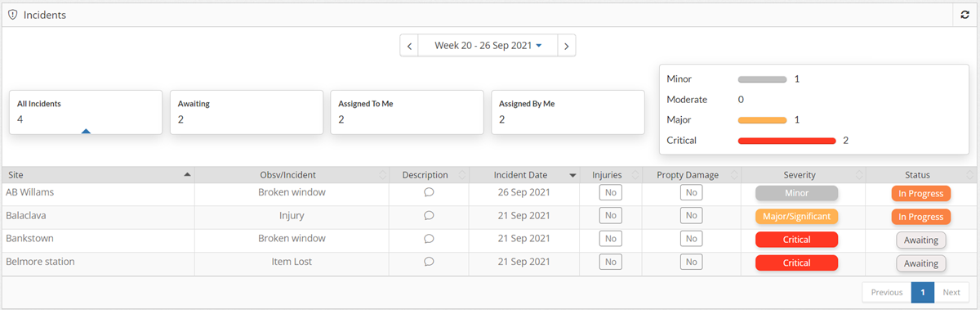This screenshot has width=980, height=310.
Task: Click the Next pagination button
Action: point(951,292)
